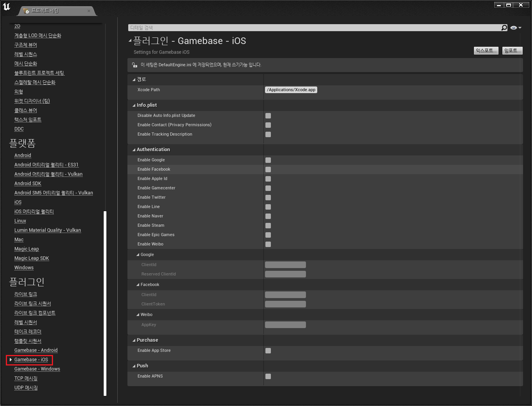Collapse the Weibo subsection
Image resolution: width=532 pixels, height=406 pixels.
pos(138,315)
